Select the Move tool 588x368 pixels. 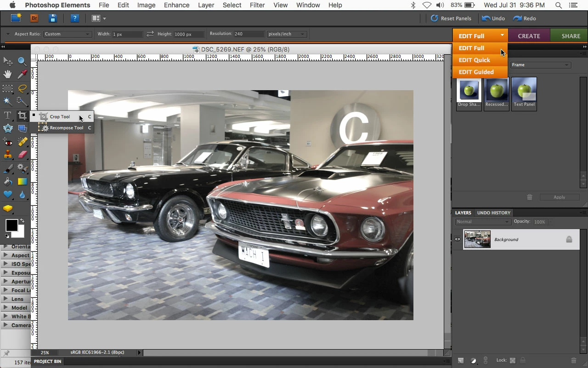8,61
